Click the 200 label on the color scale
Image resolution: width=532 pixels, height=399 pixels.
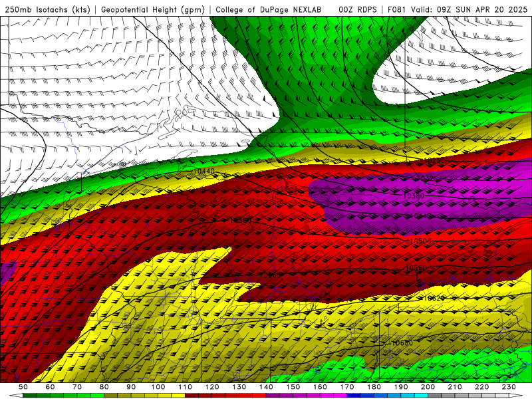(x=428, y=387)
